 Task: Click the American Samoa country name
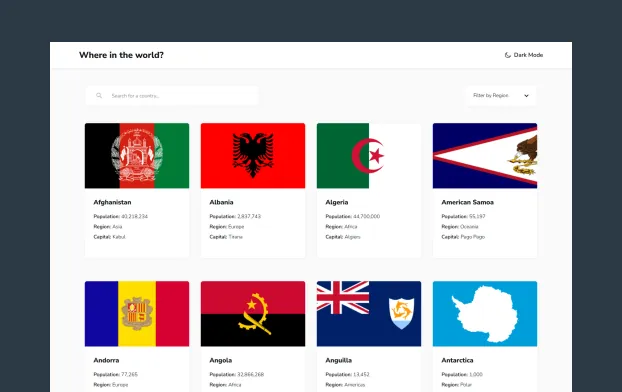(x=468, y=202)
